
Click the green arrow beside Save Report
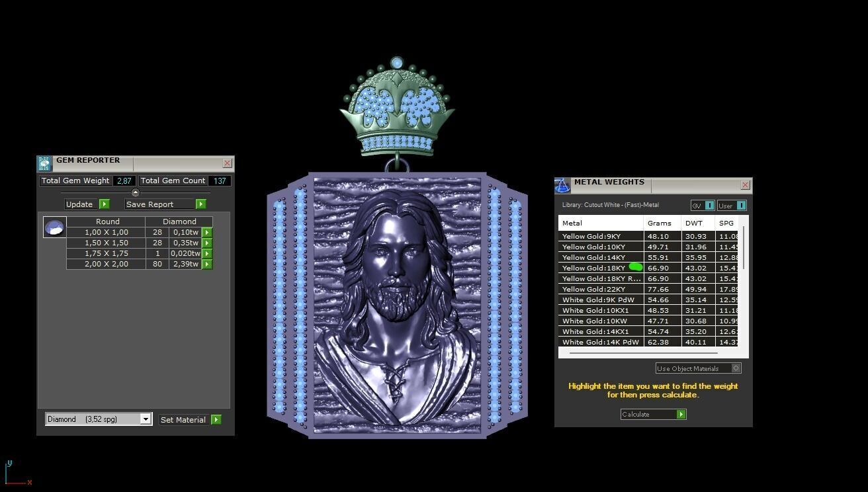click(x=201, y=204)
